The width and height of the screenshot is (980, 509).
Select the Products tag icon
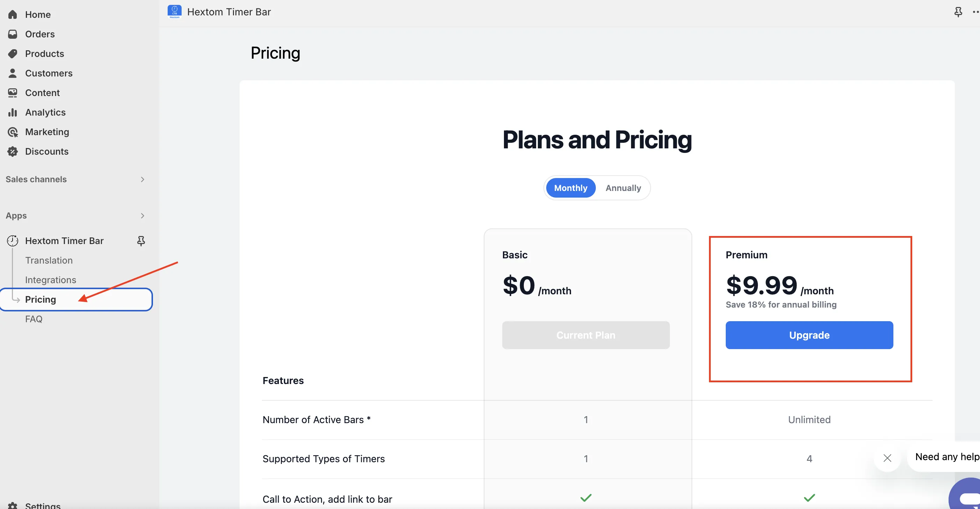pyautogui.click(x=13, y=54)
